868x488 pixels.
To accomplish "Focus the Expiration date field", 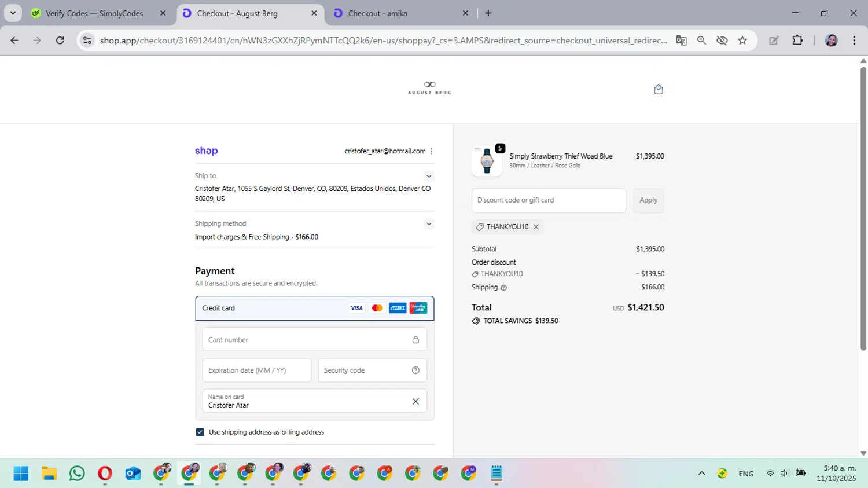I will [x=257, y=370].
